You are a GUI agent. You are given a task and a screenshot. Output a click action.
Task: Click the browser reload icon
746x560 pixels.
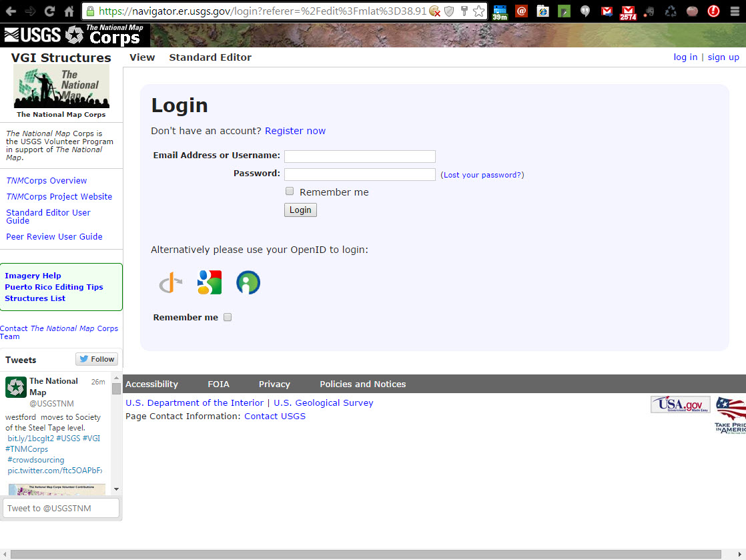click(x=49, y=11)
